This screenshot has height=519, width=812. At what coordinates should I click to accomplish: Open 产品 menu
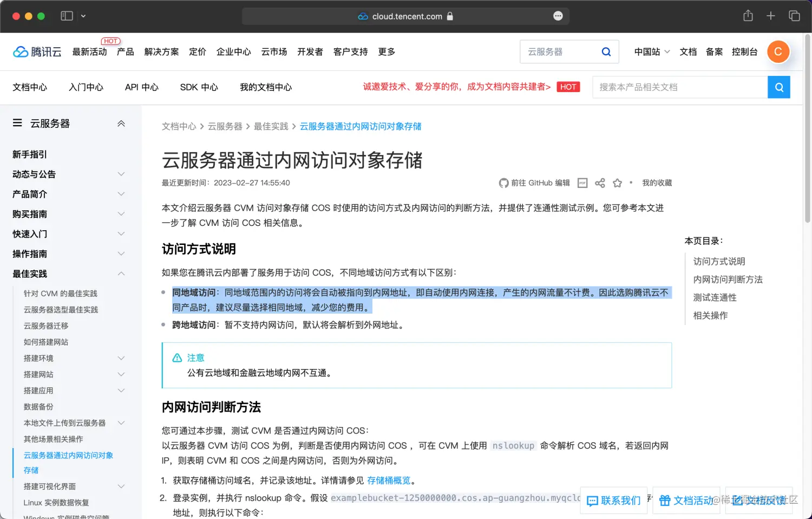click(126, 51)
